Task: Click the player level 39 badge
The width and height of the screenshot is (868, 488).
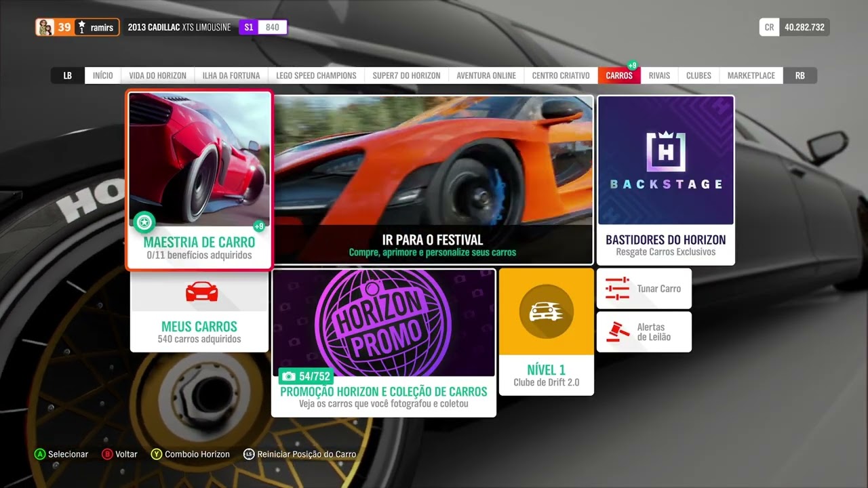Action: point(64,27)
